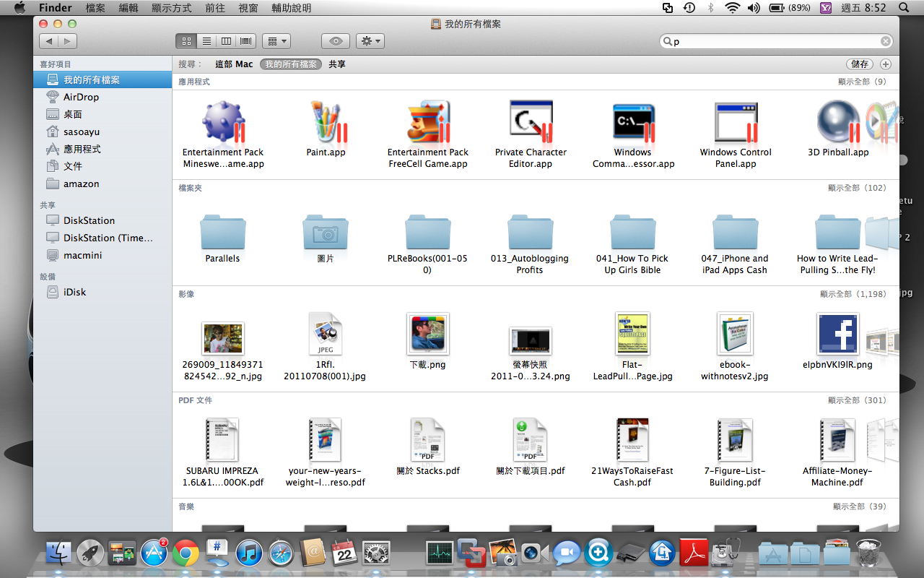
Task: Switch to icon view in Finder toolbar
Action: click(x=186, y=41)
